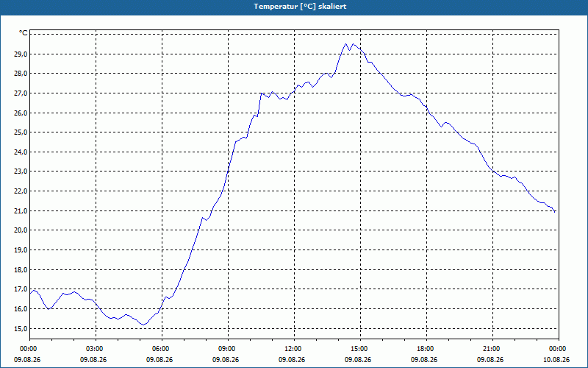Click the 20,0 y-axis value
This screenshot has width=588, height=368.
click(x=21, y=230)
